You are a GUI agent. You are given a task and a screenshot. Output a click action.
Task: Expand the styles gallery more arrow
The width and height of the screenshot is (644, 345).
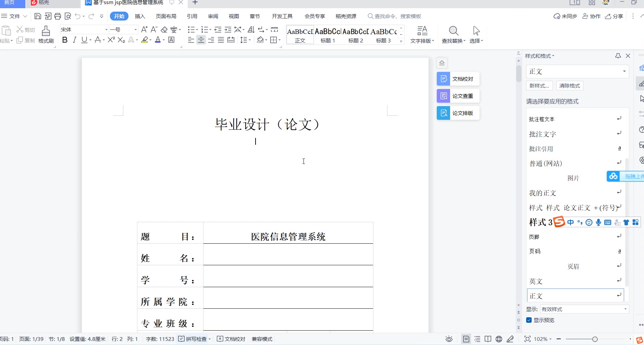point(401,41)
